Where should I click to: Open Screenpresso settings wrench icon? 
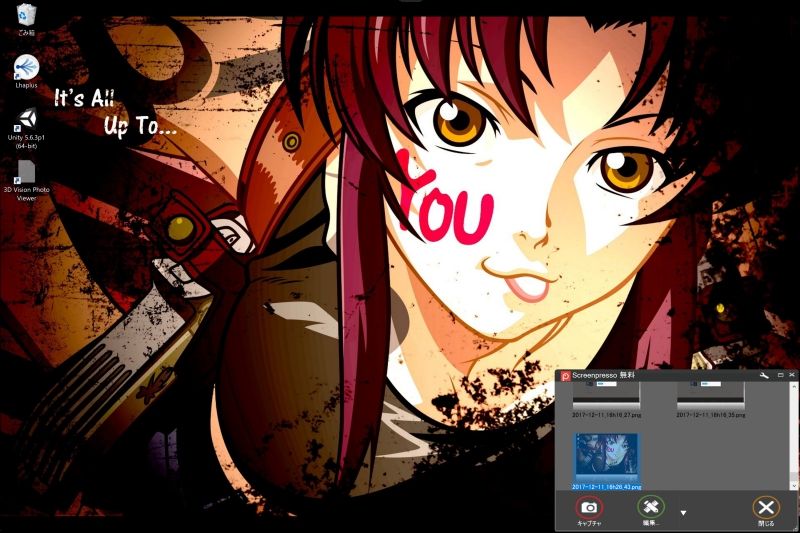(764, 375)
